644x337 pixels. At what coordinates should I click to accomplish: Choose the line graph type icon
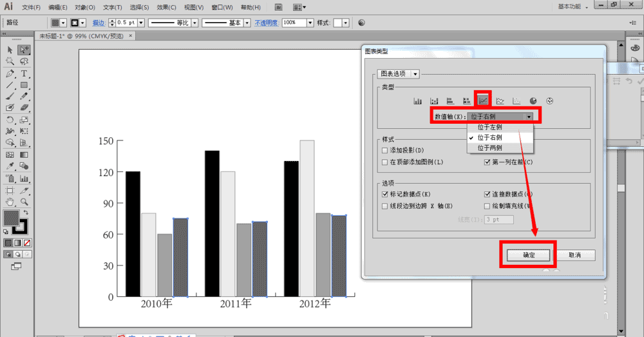pyautogui.click(x=483, y=101)
